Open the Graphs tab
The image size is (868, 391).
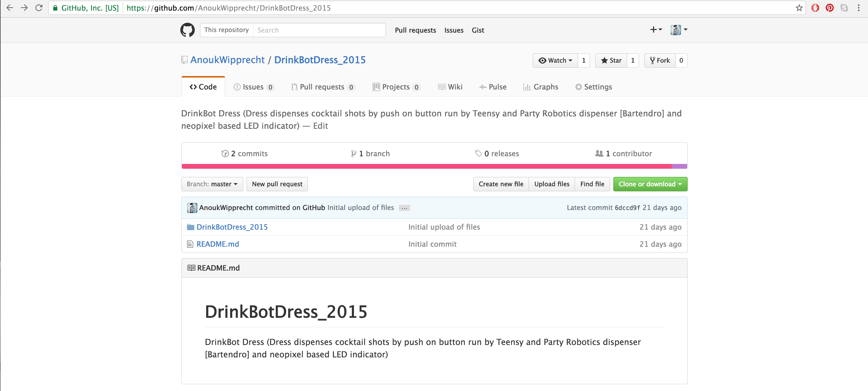click(541, 87)
